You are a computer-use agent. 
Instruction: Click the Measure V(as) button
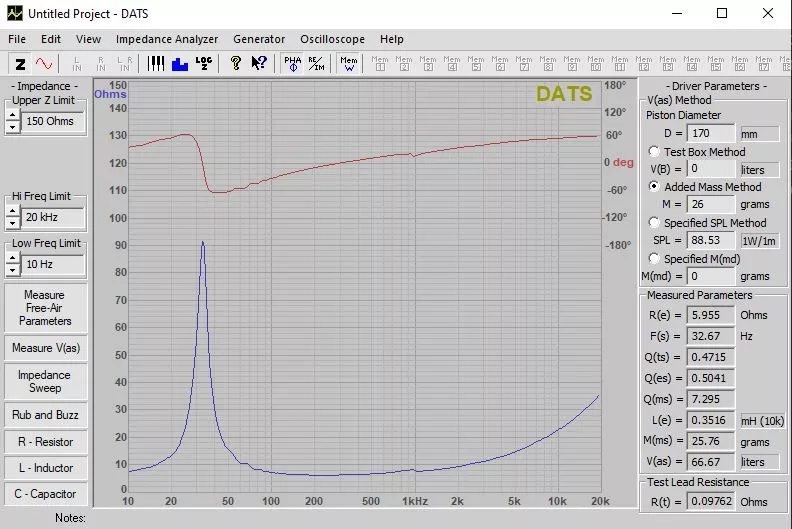(x=45, y=348)
